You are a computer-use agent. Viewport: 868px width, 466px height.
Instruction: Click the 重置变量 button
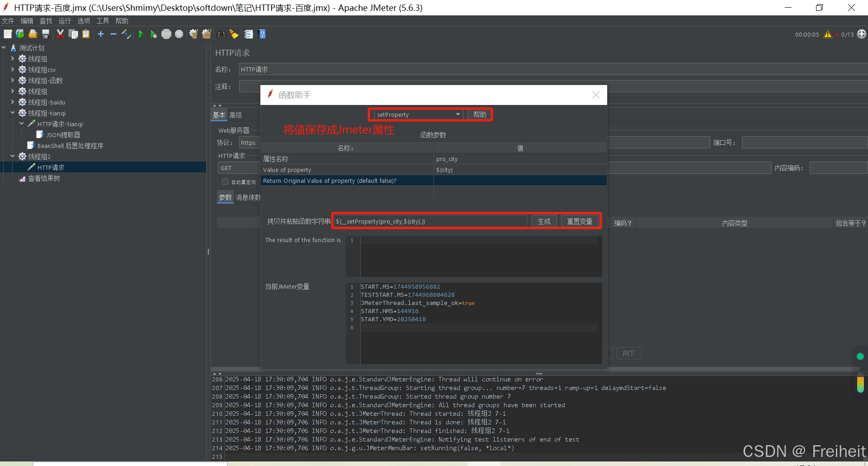[x=580, y=221]
